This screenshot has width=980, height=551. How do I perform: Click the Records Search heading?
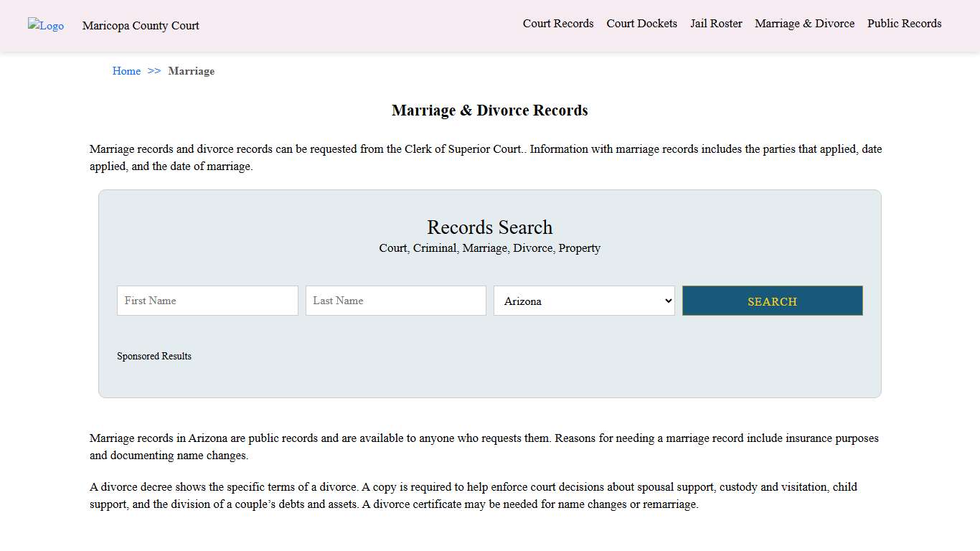coord(489,227)
